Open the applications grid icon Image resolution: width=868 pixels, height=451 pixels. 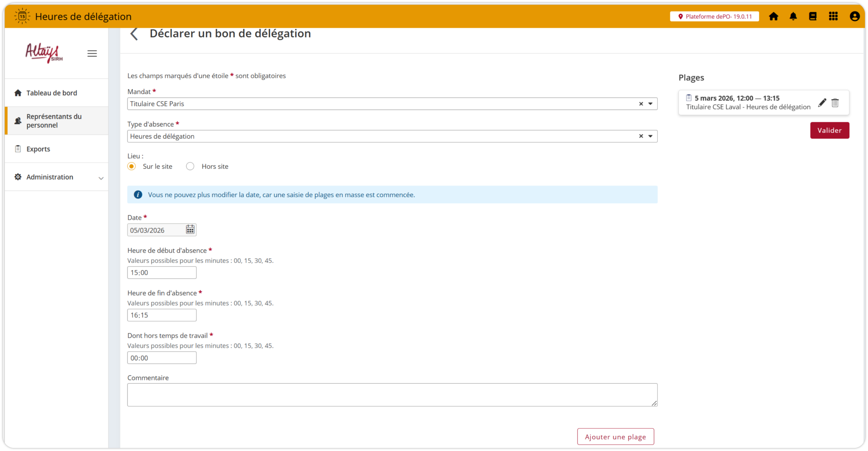pyautogui.click(x=833, y=16)
